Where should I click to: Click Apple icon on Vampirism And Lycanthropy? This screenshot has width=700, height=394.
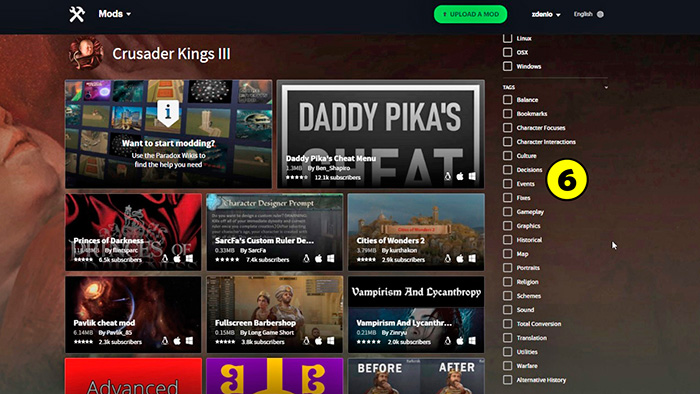point(460,341)
